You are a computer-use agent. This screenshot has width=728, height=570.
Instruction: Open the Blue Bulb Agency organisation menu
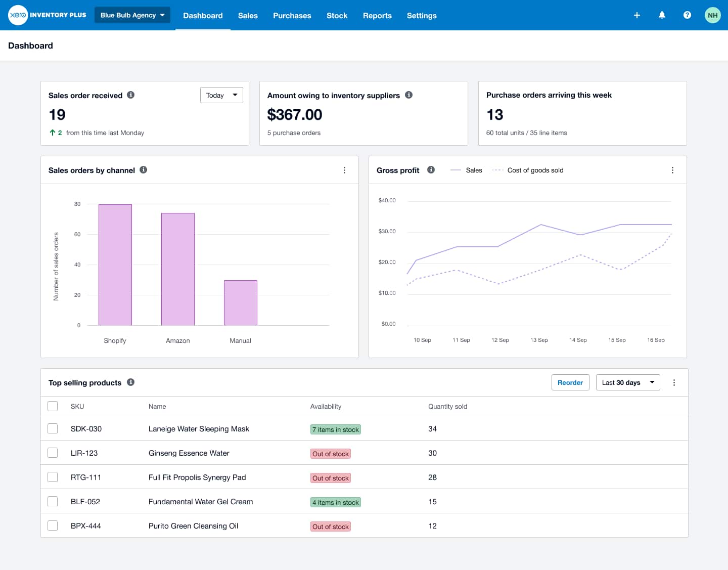tap(132, 15)
